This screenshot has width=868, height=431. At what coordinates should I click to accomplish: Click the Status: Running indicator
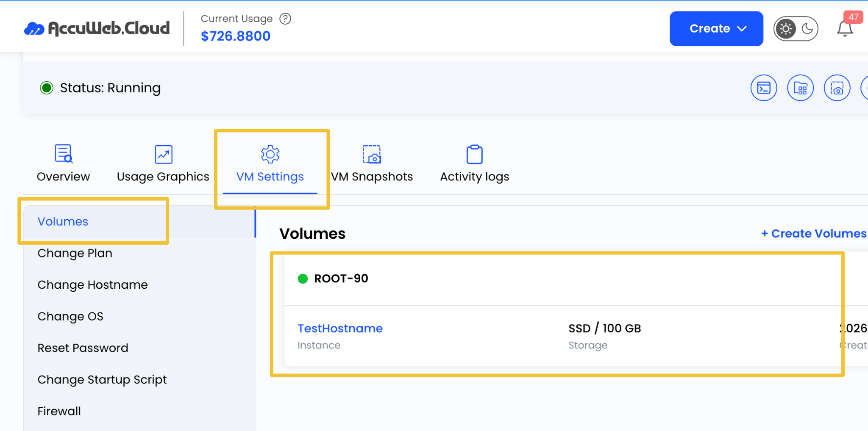(100, 88)
